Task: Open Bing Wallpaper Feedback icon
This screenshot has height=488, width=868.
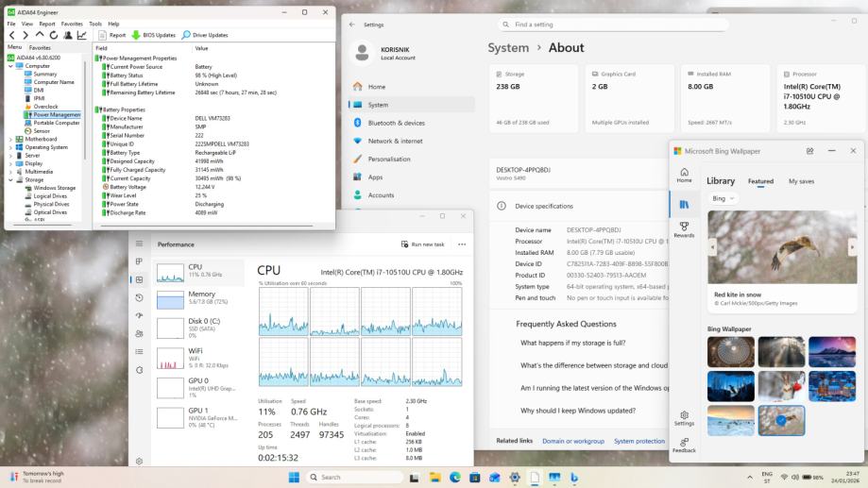Action: 684,446
